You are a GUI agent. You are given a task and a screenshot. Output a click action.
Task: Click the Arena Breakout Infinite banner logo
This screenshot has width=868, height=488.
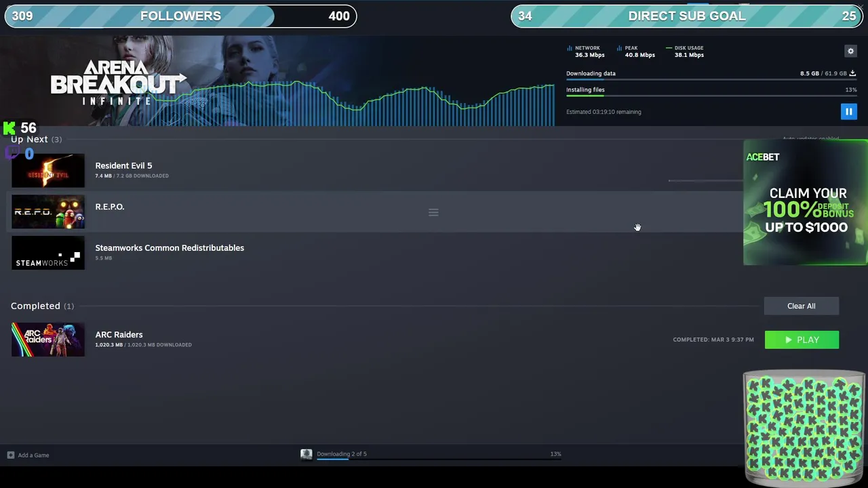point(117,83)
